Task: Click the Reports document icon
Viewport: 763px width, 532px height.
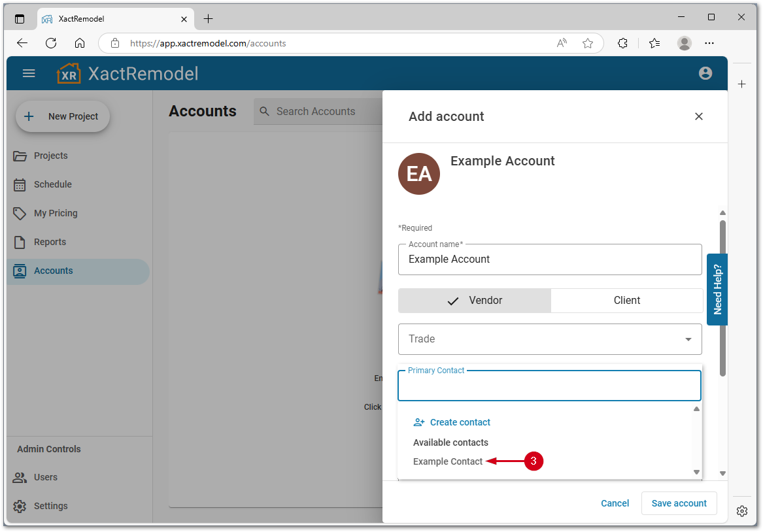Action: [x=20, y=242]
